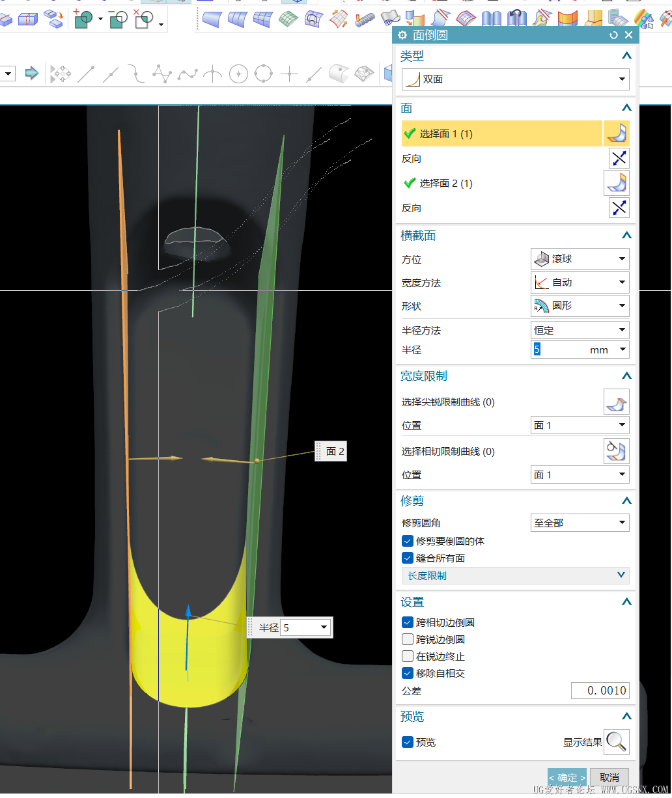Click the Intersect boolean tool icon
The image size is (672, 798).
143,20
